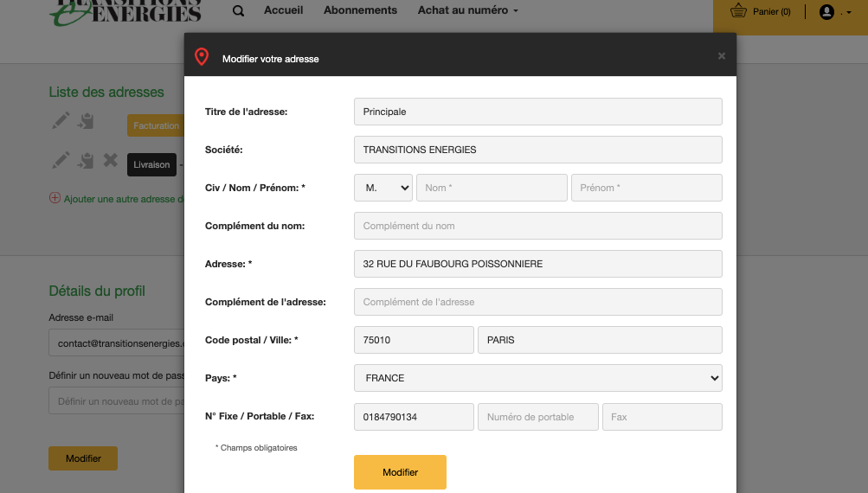Click the Modifier button under profile details
Screen dimensions: 868x493
[x=83, y=458]
